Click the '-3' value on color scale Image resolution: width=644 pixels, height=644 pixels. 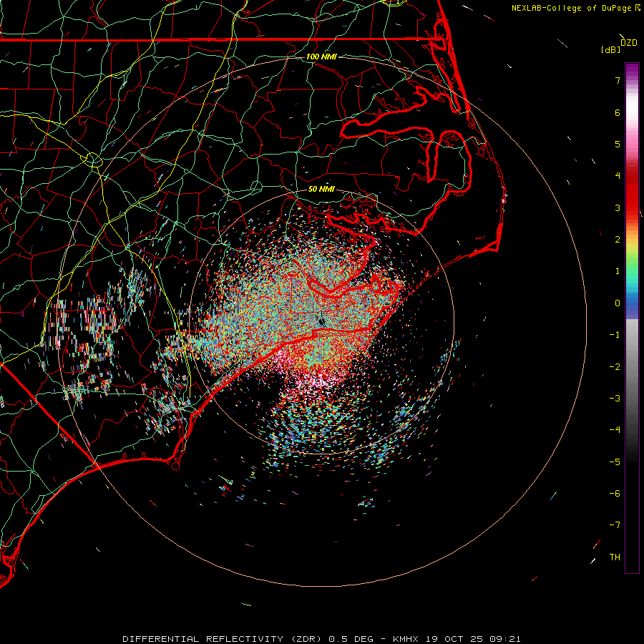coord(615,399)
